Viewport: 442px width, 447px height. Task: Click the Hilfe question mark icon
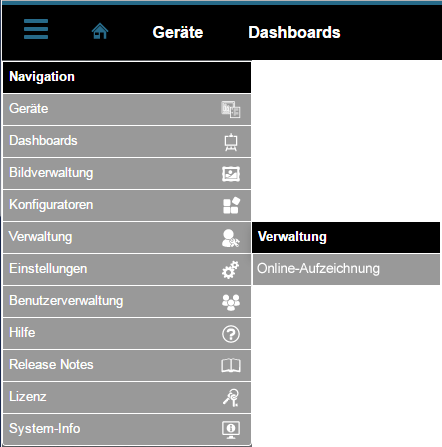(x=231, y=334)
